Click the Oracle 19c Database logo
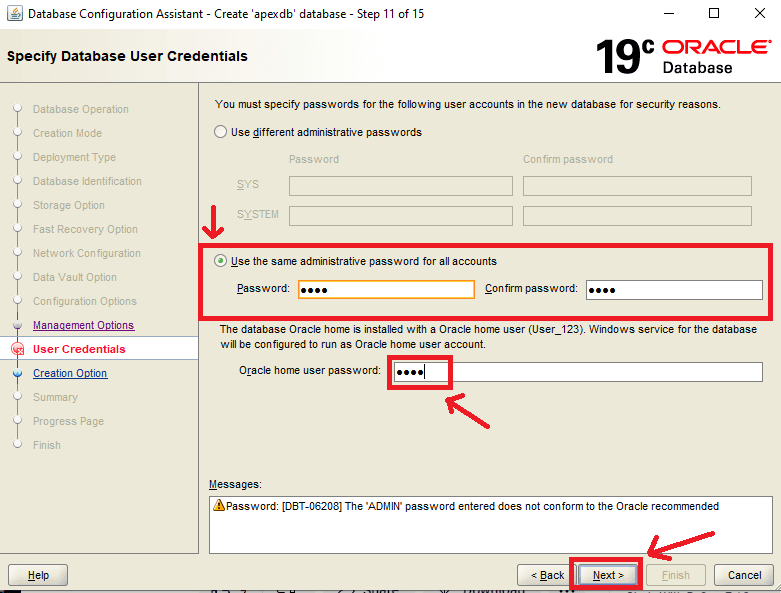781x593 pixels. (683, 56)
